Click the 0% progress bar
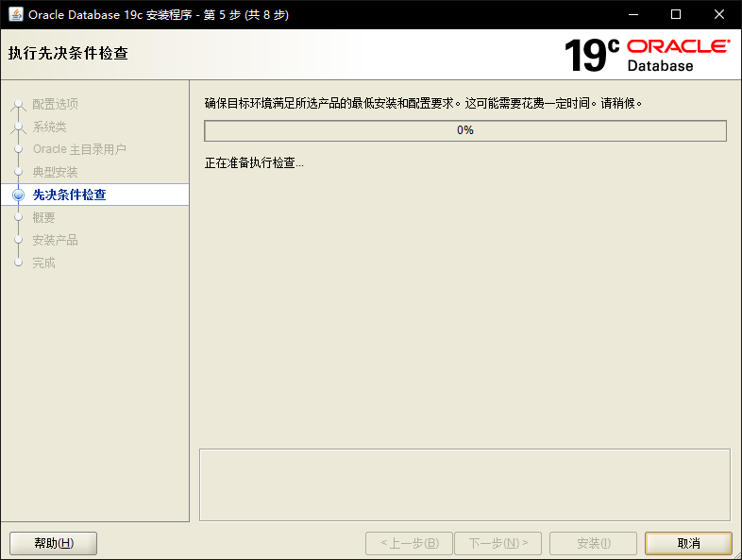This screenshot has height=560, width=742. coord(465,130)
